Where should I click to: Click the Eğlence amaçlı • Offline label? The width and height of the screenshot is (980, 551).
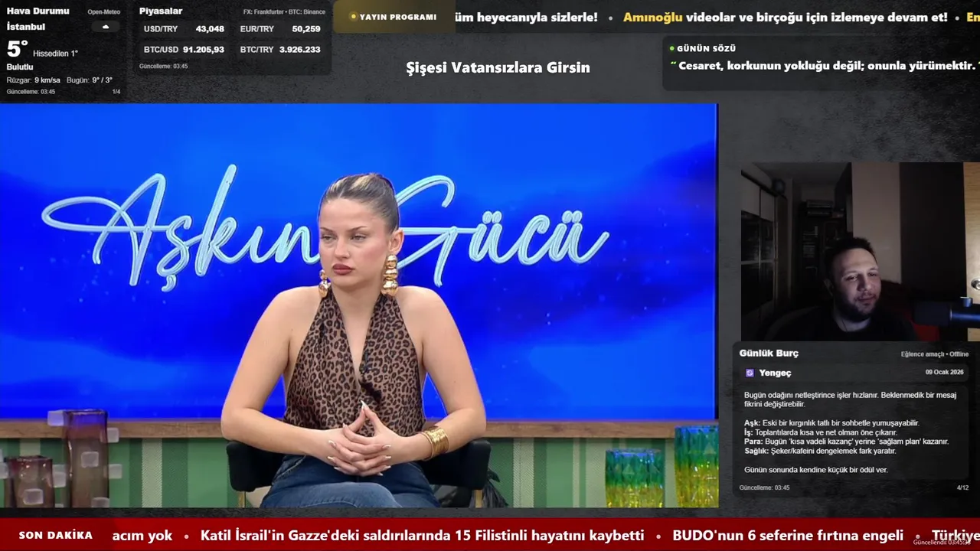[x=935, y=354]
